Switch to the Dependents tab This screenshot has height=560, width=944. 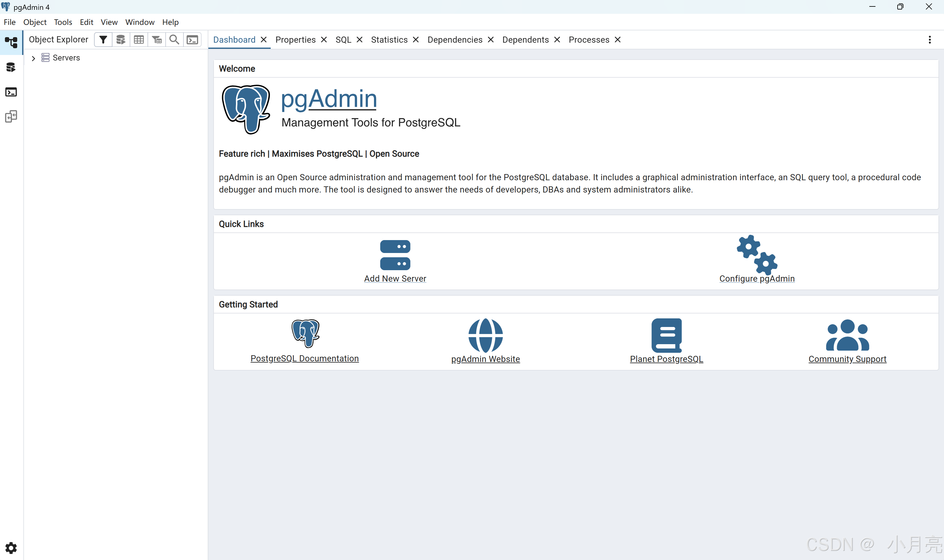coord(525,40)
